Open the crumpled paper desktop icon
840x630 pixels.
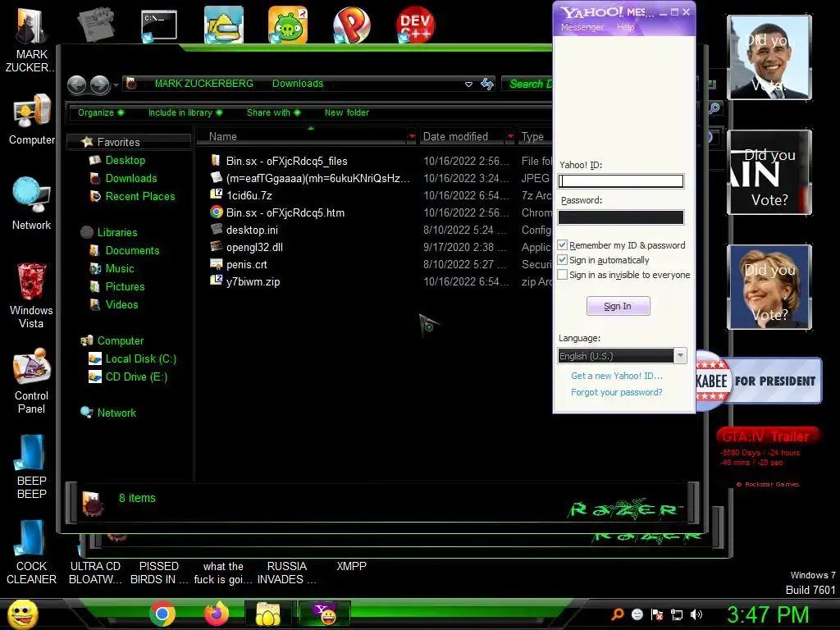tap(95, 25)
